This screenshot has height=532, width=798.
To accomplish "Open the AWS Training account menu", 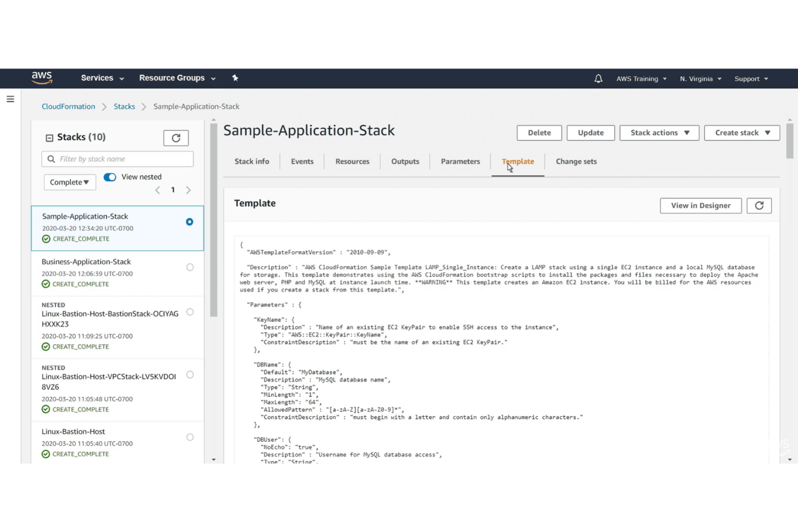I will point(642,79).
